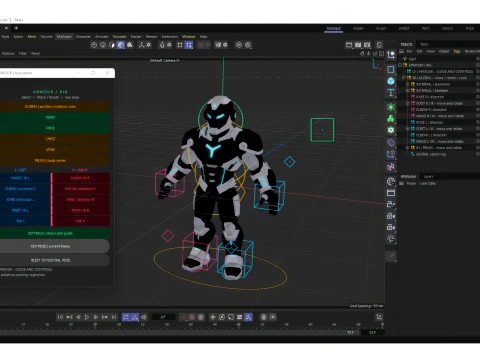Image resolution: width=480 pixels, height=360 pixels.
Task: Open the Help menu
Action: [x=203, y=37]
